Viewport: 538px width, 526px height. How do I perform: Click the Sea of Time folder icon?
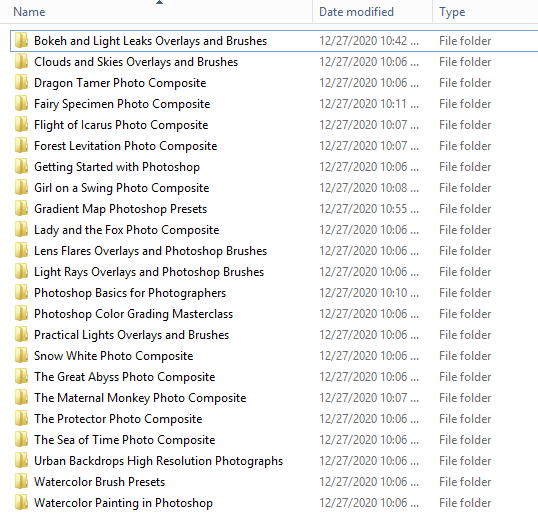point(21,439)
